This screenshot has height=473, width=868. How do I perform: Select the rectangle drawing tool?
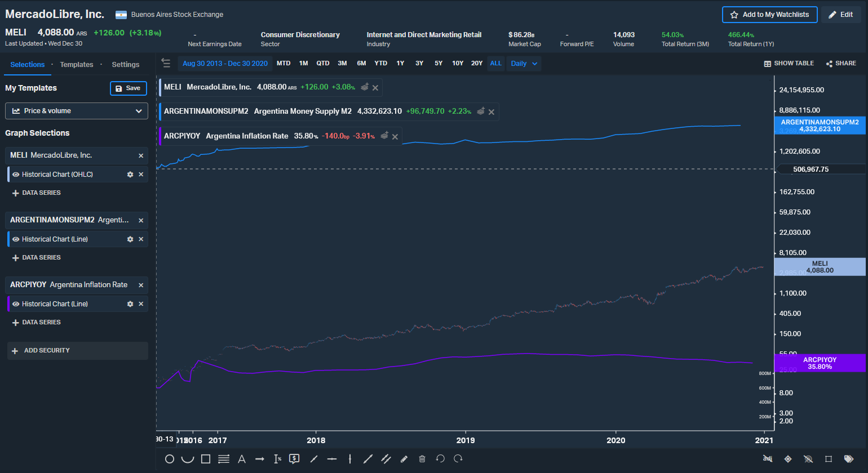click(206, 459)
